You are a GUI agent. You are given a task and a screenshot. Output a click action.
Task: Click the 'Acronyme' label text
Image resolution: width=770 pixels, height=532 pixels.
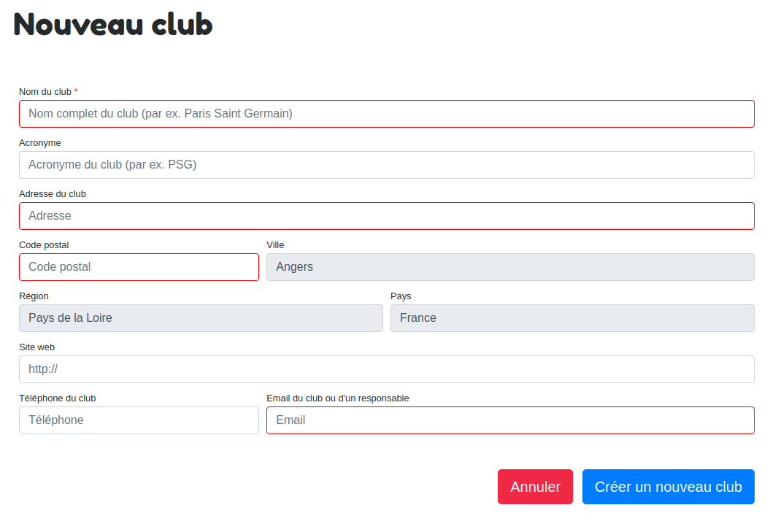[39, 143]
